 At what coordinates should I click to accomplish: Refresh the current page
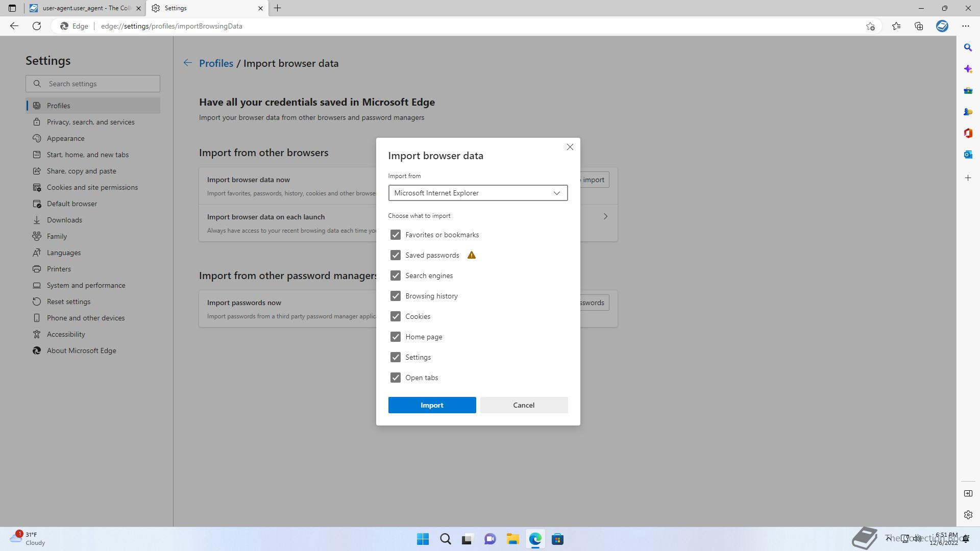coord(37,26)
